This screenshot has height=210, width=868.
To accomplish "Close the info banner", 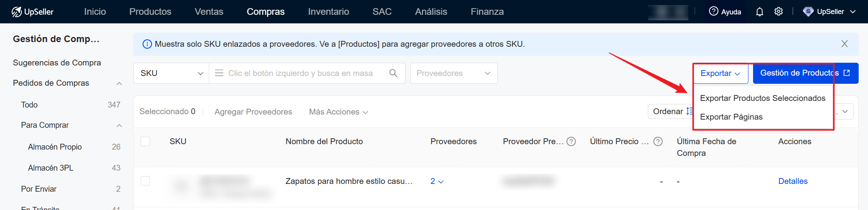I will [x=845, y=44].
